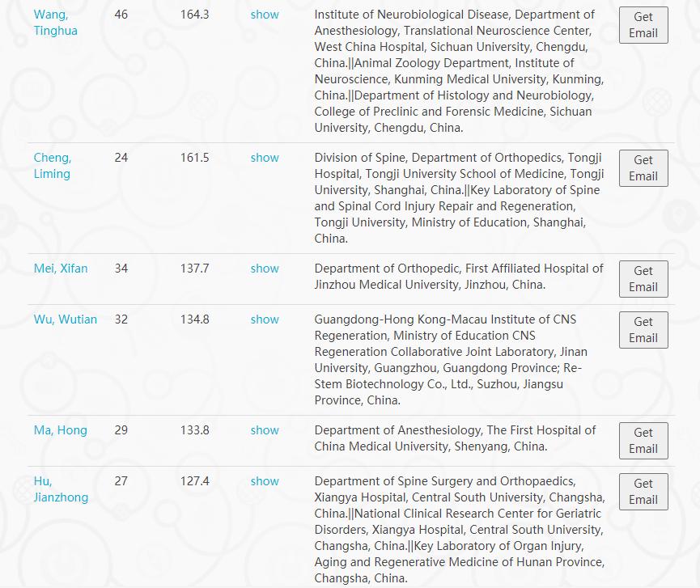Open Cheng, Liming author profile link
The height and width of the screenshot is (588, 700).
(x=52, y=166)
